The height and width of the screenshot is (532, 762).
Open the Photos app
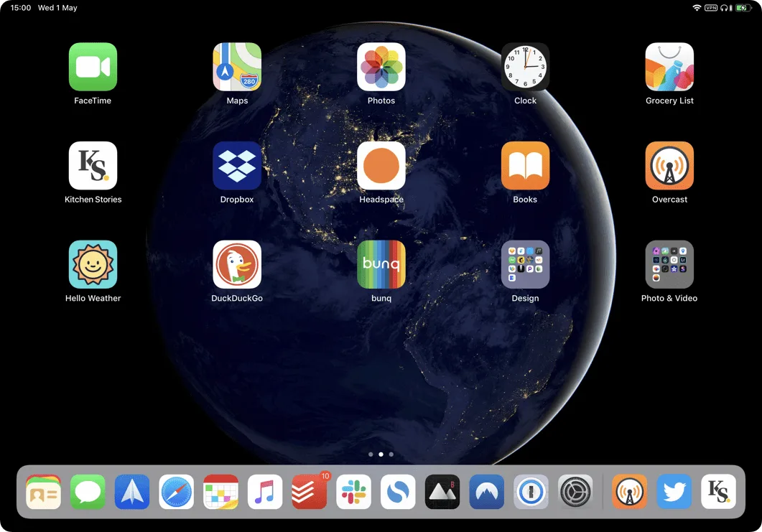(x=381, y=67)
